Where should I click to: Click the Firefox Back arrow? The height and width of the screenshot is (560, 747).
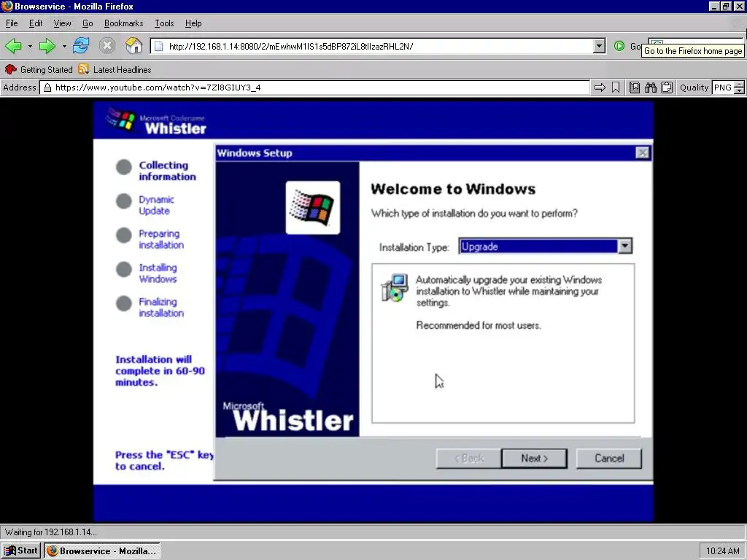point(13,46)
